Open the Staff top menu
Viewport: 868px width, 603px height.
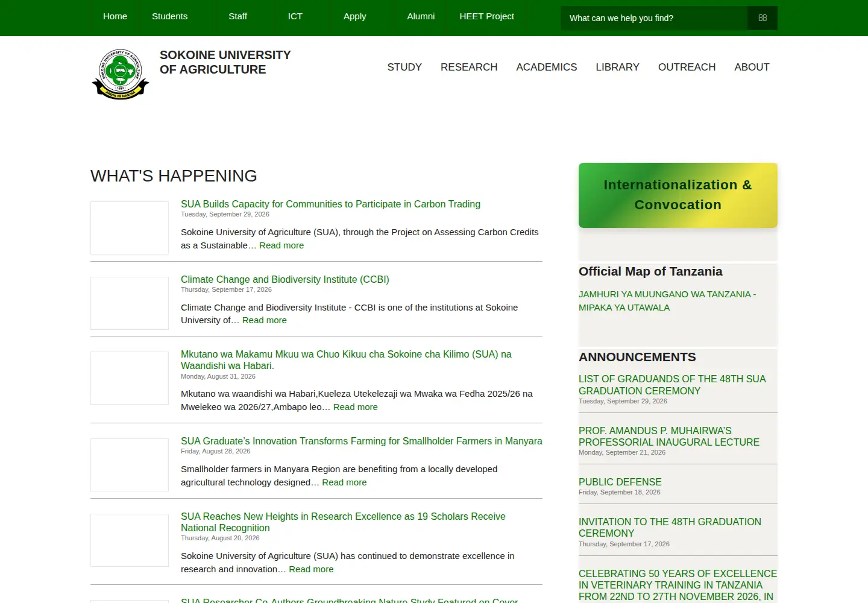click(237, 16)
